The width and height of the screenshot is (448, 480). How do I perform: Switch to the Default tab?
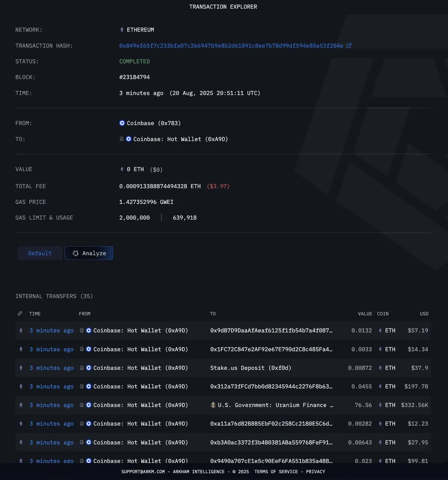tap(40, 253)
